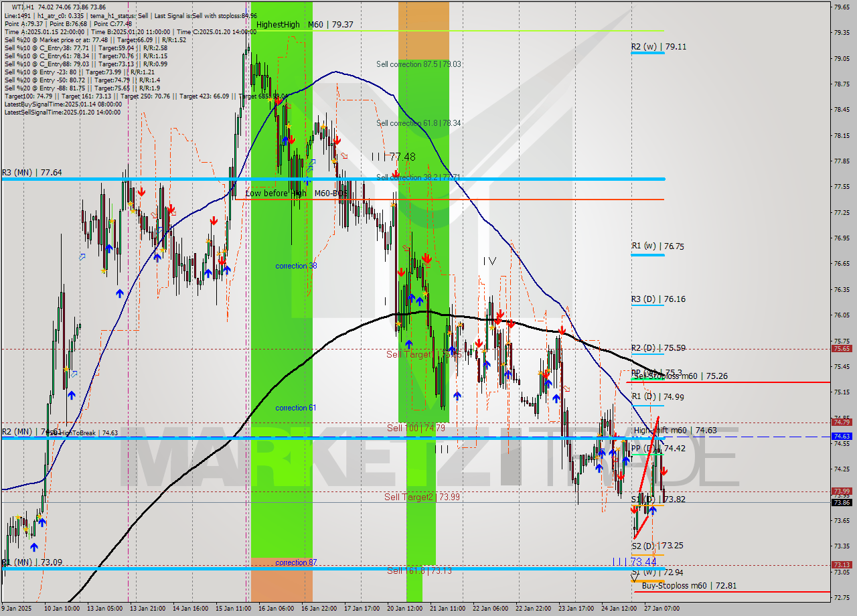Select the Sell-Stoploss m60 | 75.26 label
Viewport: 857px width, 616px height.
[x=680, y=376]
